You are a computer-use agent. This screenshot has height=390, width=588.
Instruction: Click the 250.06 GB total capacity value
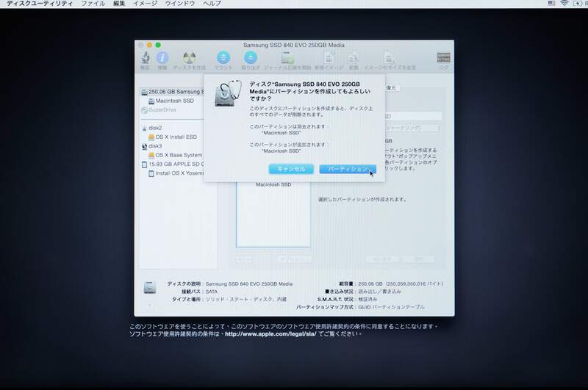click(400, 284)
